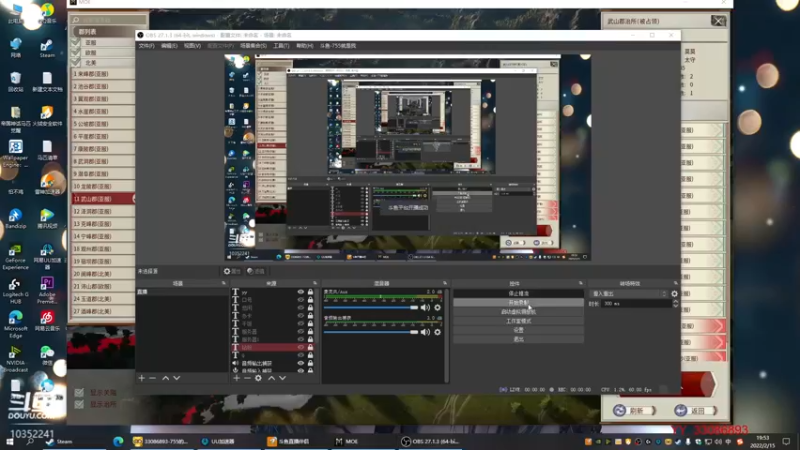Click the 工作室模式 button
800x450 pixels.
(x=518, y=321)
